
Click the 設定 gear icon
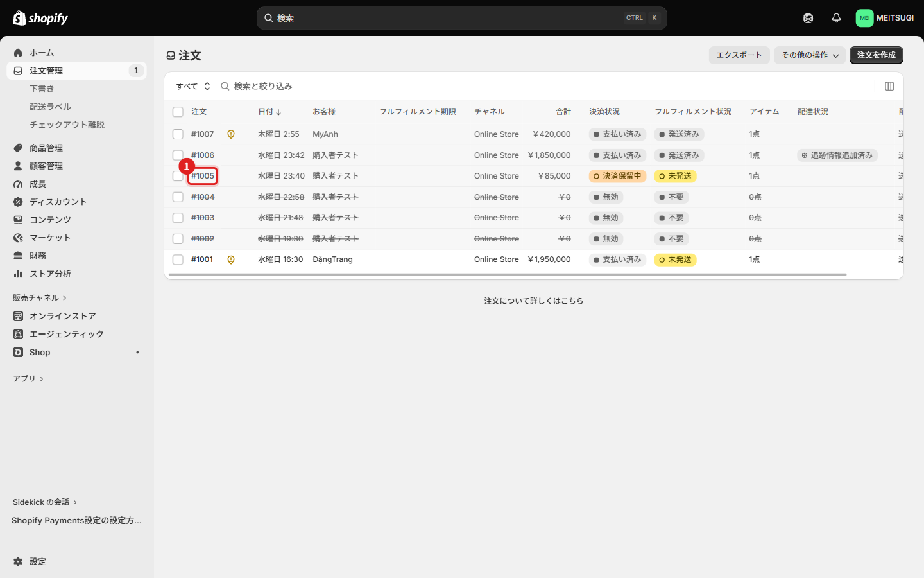(x=18, y=561)
